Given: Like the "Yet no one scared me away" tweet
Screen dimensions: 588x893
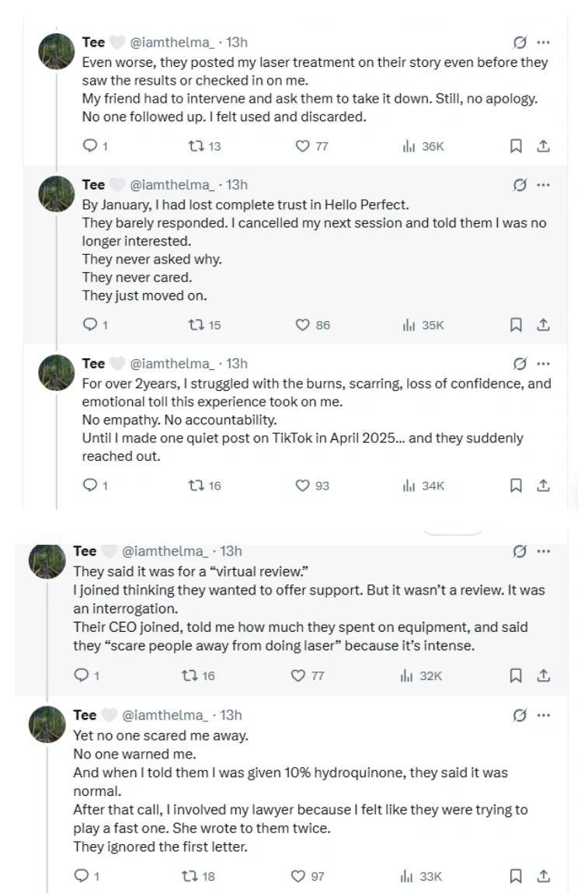Looking at the screenshot, I should [x=298, y=876].
